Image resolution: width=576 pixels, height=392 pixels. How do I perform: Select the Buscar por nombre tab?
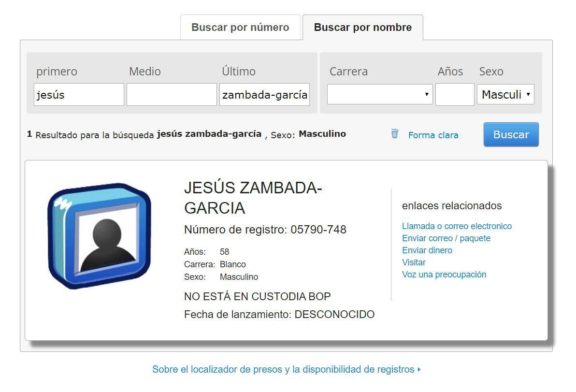(362, 28)
